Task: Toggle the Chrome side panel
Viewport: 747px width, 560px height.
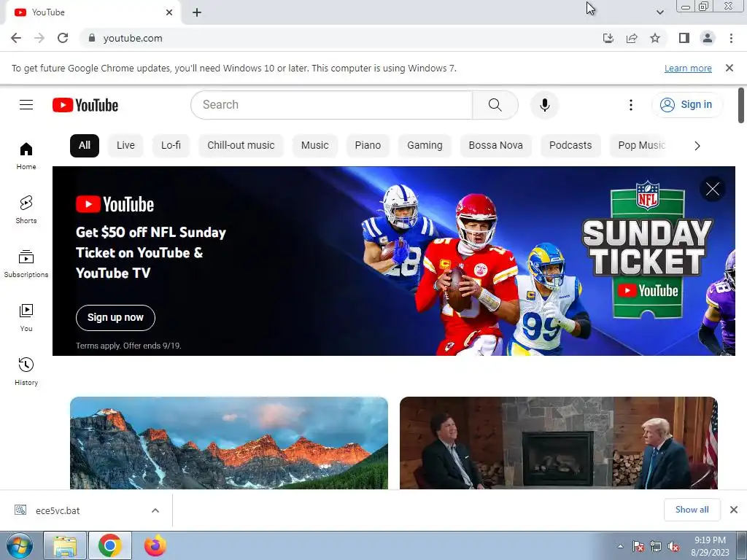Action: [x=684, y=38]
